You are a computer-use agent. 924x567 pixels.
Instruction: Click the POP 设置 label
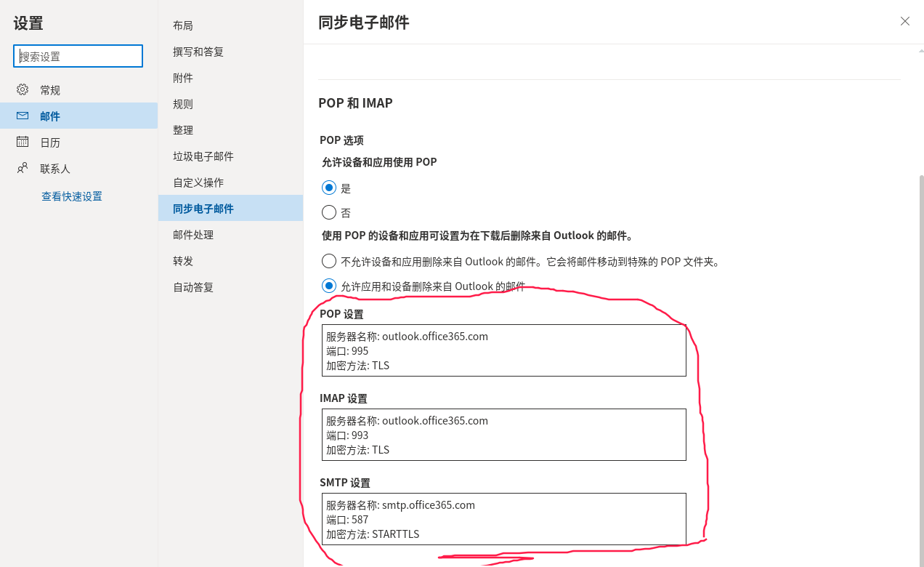(341, 314)
